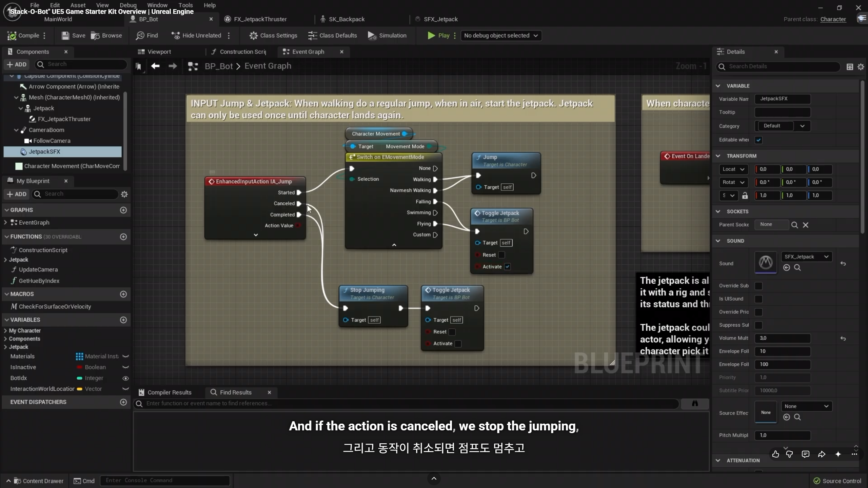Add a new event dispatcher

(x=123, y=402)
